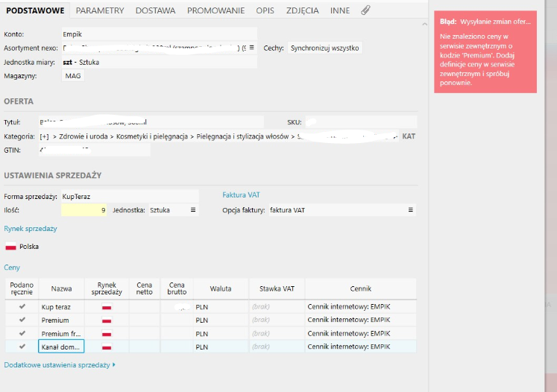Toggle Podano ręcznie check for Kanał dom...

click(x=22, y=347)
